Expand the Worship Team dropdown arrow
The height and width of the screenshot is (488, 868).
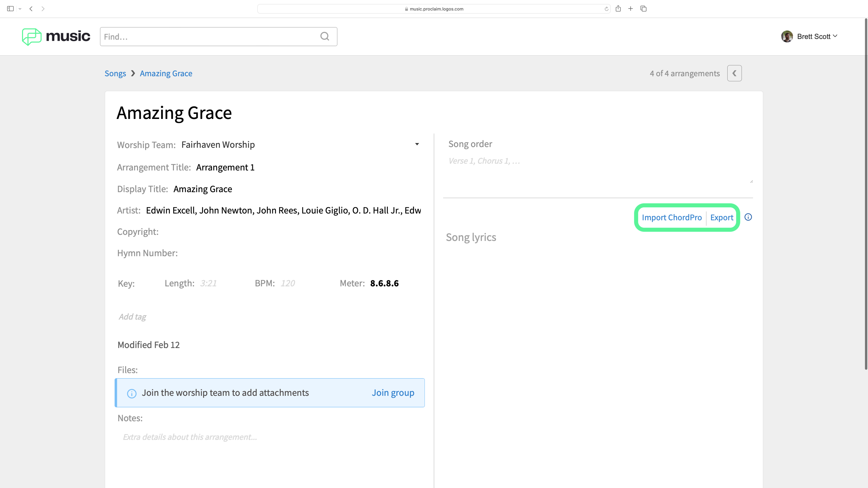coord(417,144)
